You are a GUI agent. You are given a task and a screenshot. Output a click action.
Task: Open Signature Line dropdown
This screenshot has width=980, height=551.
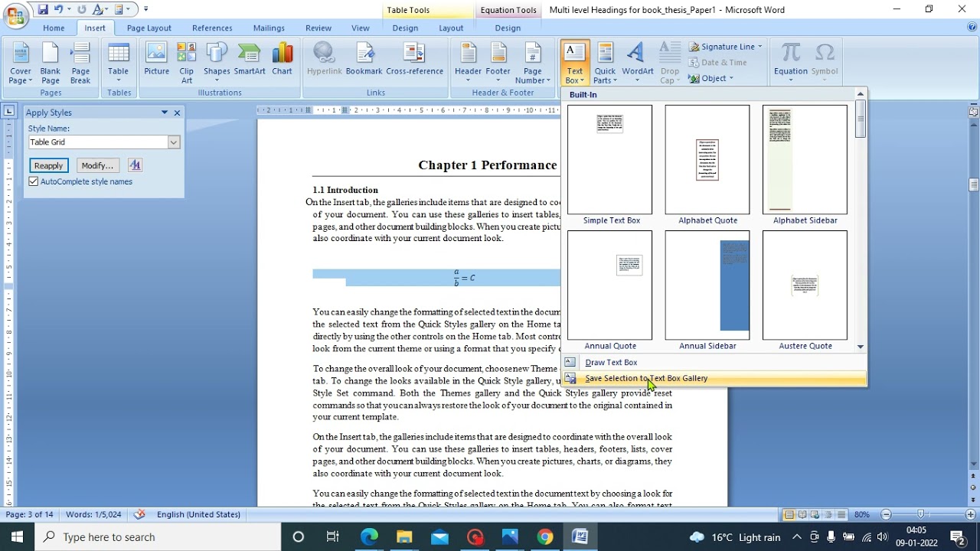[x=759, y=47]
